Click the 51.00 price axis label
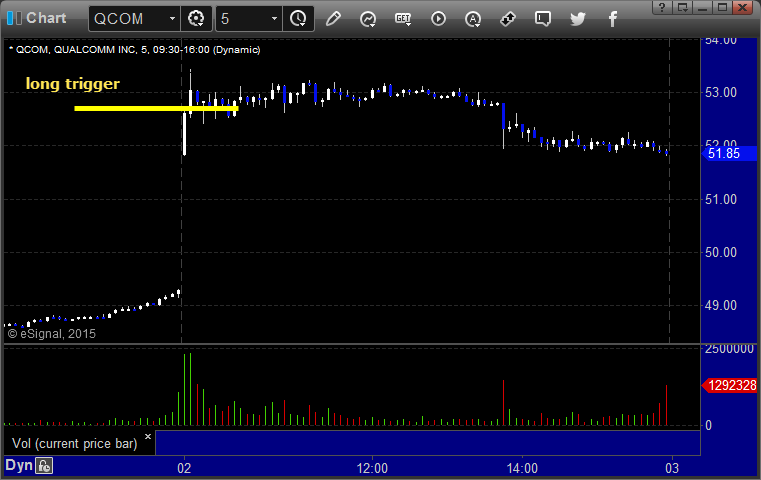The width and height of the screenshot is (761, 480). coord(721,199)
